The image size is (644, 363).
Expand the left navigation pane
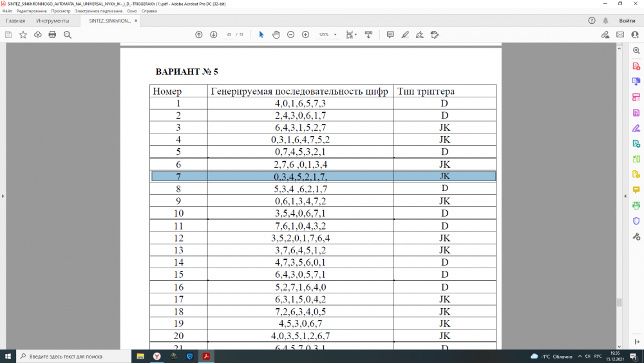tap(3, 197)
